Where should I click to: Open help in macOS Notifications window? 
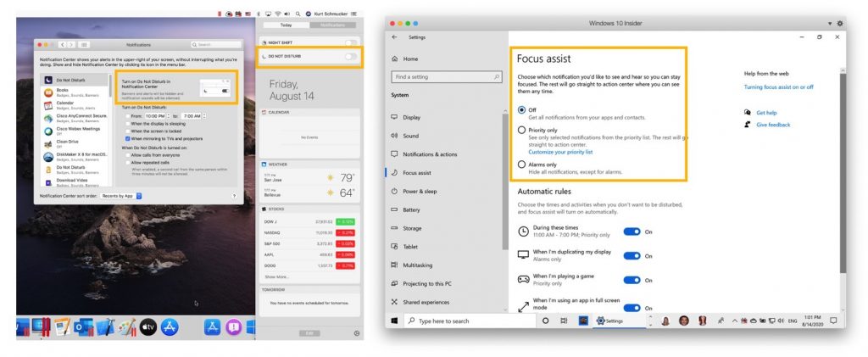(x=234, y=196)
